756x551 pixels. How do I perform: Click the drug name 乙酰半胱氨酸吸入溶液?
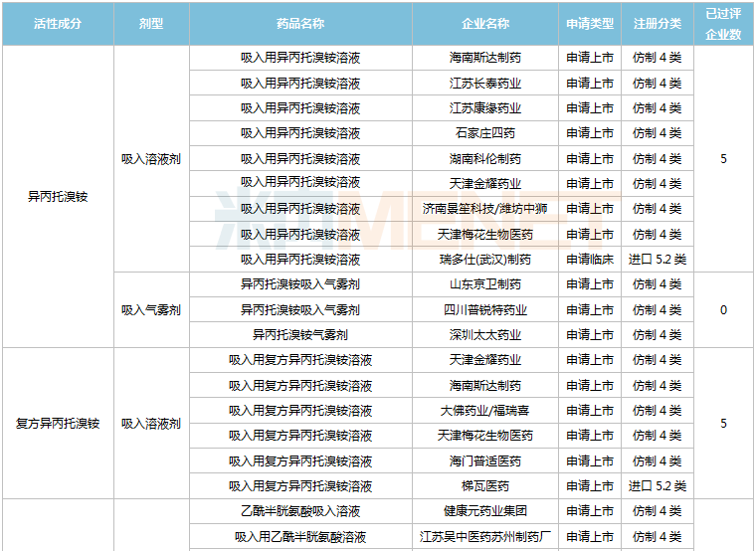(300, 511)
